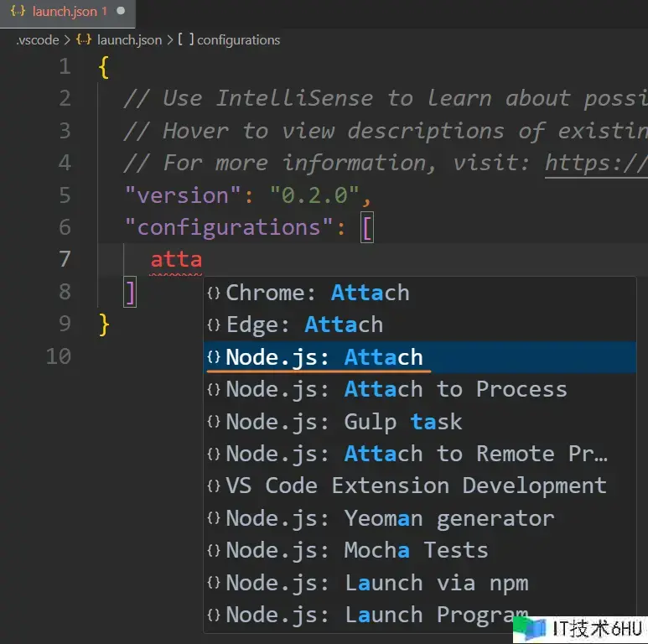Image resolution: width=648 pixels, height=644 pixels.
Task: Click line number 7 in the gutter
Action: [65, 259]
